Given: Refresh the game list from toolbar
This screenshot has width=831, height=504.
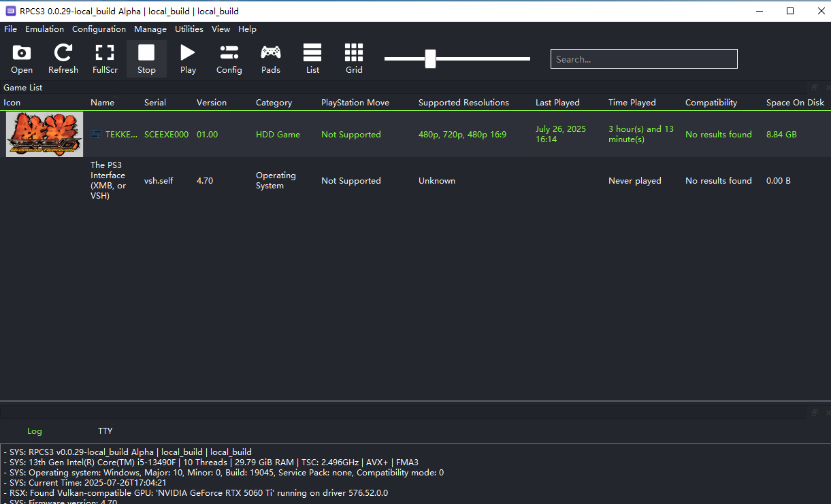Looking at the screenshot, I should pyautogui.click(x=63, y=52).
